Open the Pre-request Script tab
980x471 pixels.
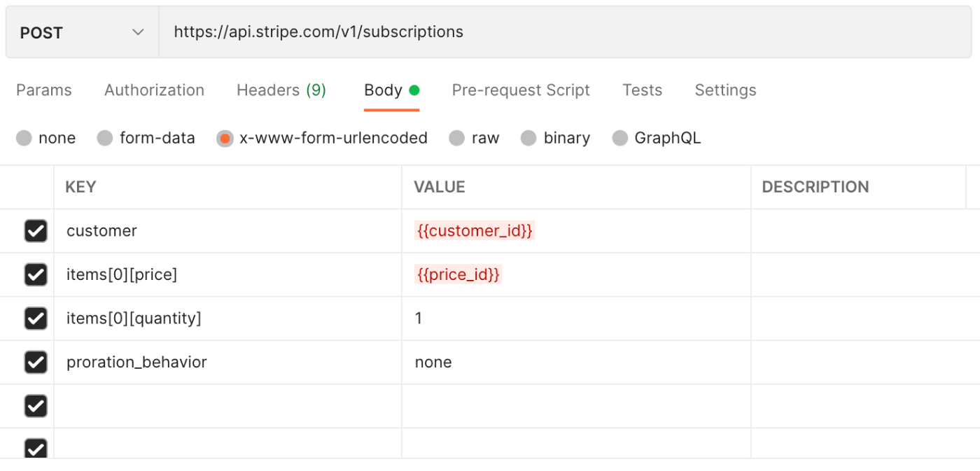click(x=521, y=90)
